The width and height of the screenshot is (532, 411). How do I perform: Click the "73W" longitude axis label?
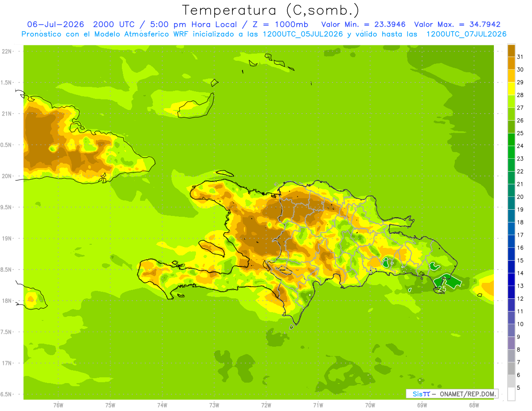[214, 405]
